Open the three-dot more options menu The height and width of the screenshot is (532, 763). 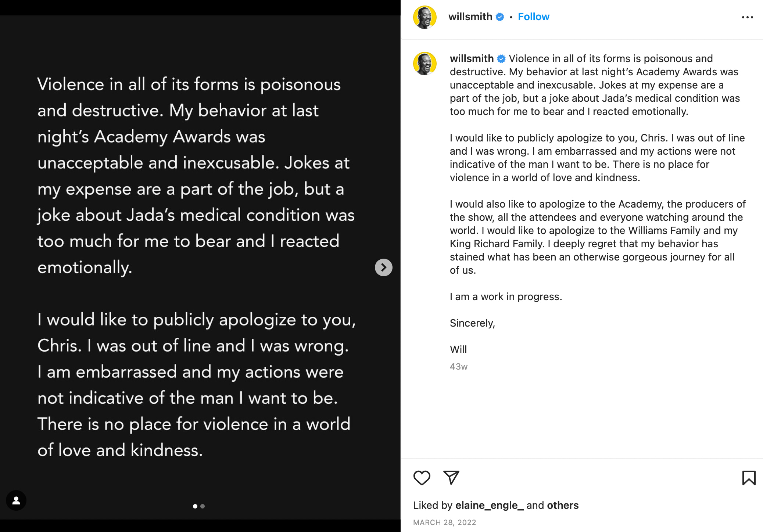point(747,17)
